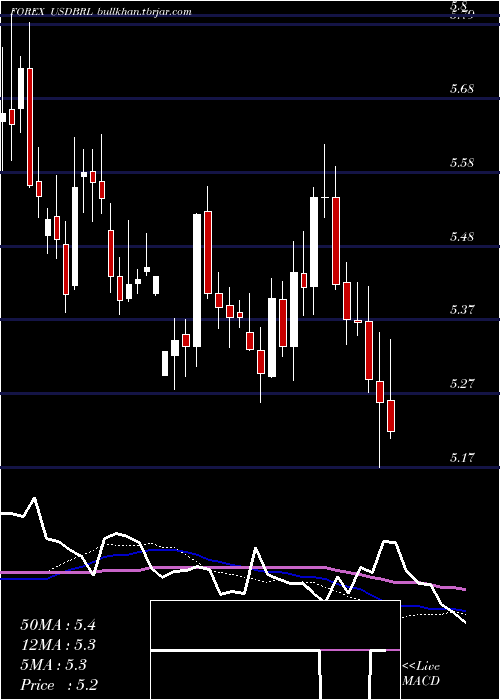
Task: Click the 5.27 price axis label
Action: click(x=462, y=384)
